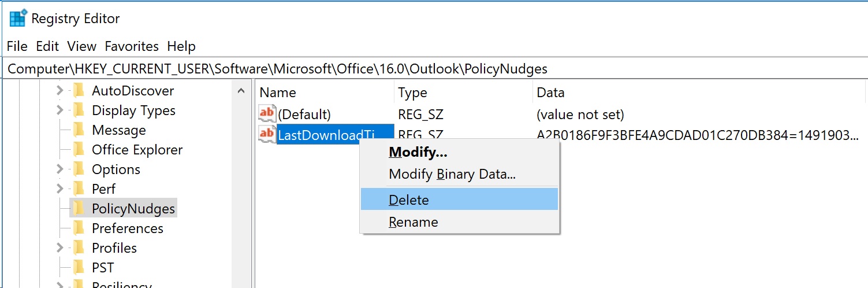Click the A2B0186F9F3BFE4A9CDAD01C270DB384 data cell
Viewport: 868px width, 288px height.
click(x=698, y=135)
